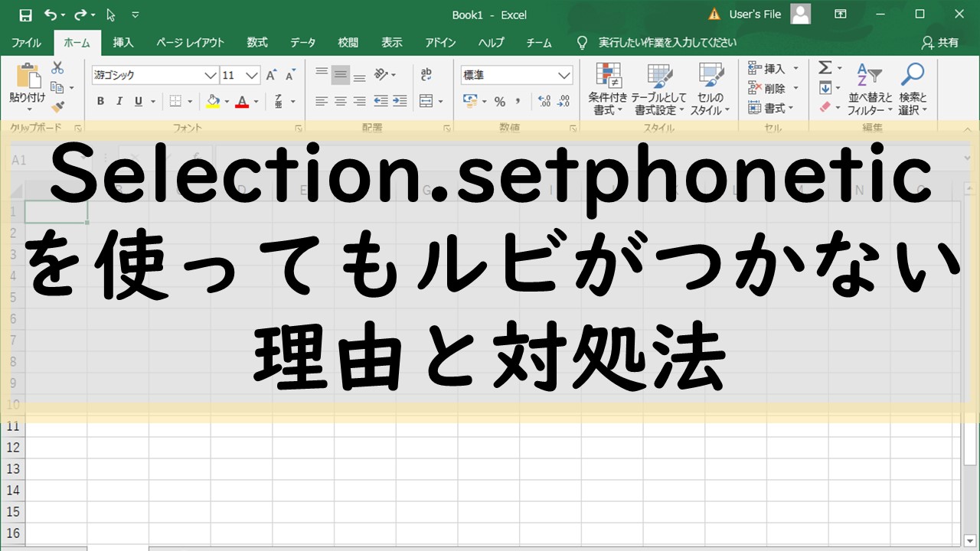Select the Format Painter brush icon
The width and height of the screenshot is (980, 551).
click(57, 106)
